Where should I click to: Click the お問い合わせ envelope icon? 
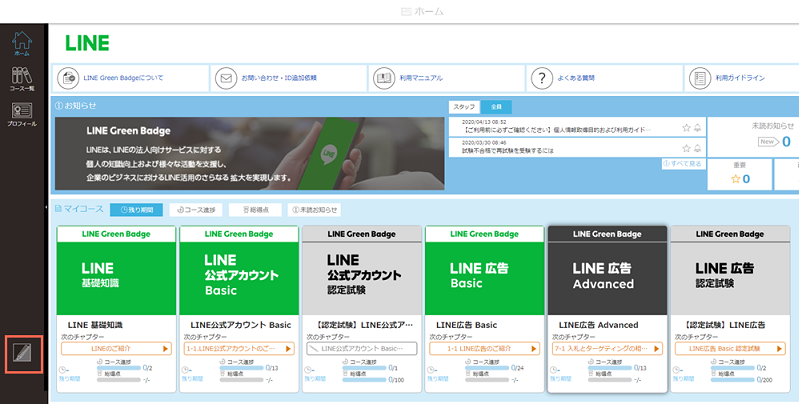click(226, 78)
